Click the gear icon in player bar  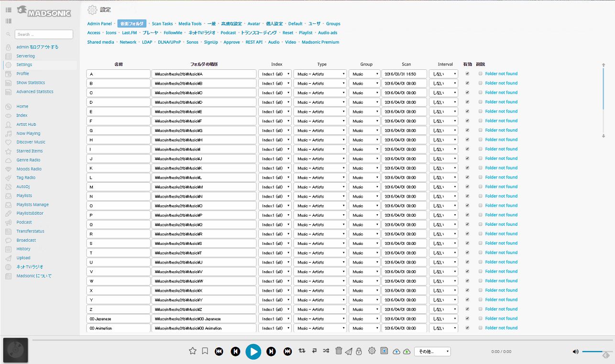[x=372, y=351]
